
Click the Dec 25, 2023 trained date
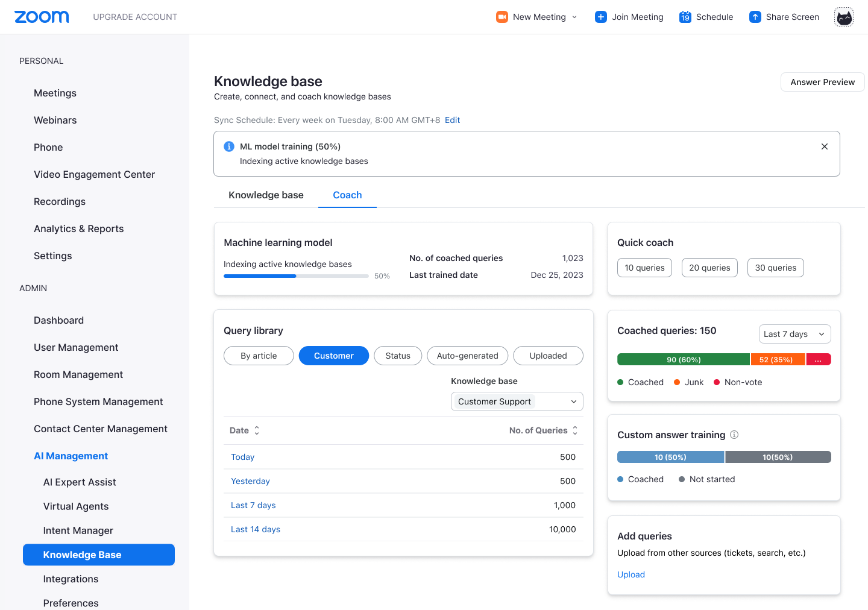557,275
